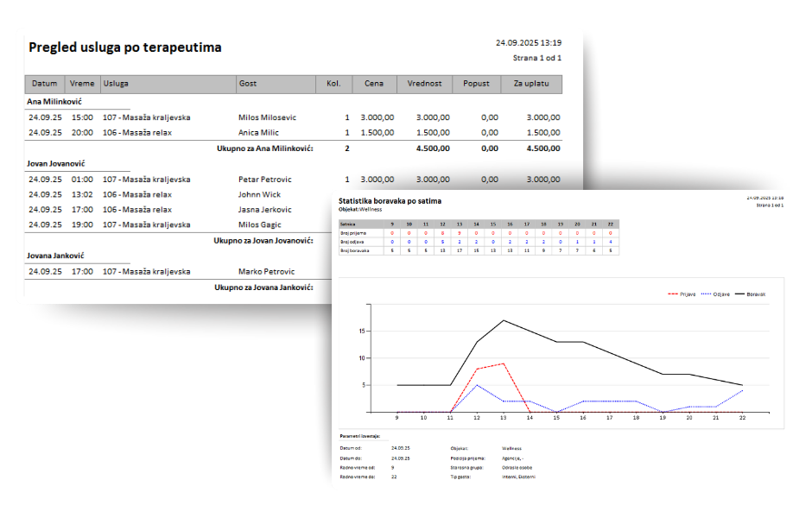Click the 'Starosna grupa' parameter label
Viewport: 812px width, 518px height.
tap(466, 467)
